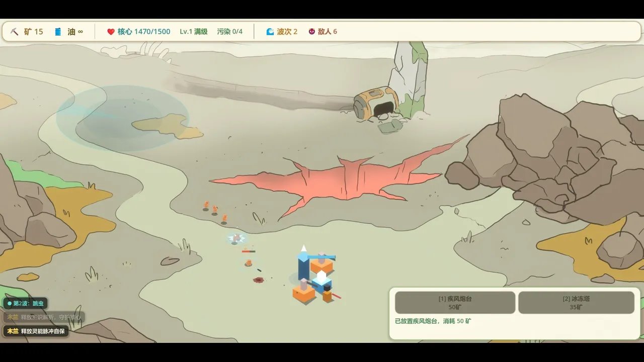Click the 波次 2 wave label
644x362 pixels.
[287, 32]
